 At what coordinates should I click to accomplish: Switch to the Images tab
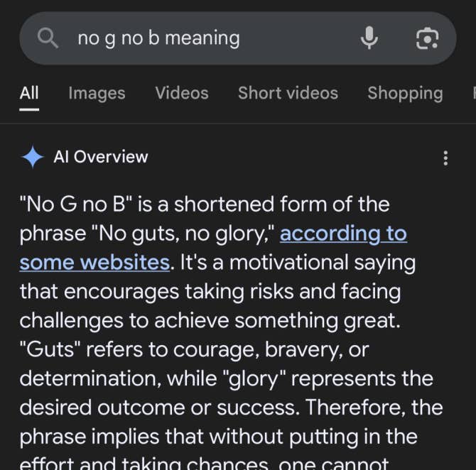click(97, 93)
